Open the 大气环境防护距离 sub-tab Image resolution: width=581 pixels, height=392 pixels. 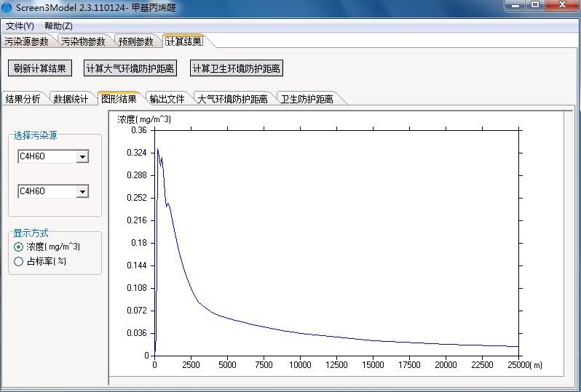[x=232, y=99]
